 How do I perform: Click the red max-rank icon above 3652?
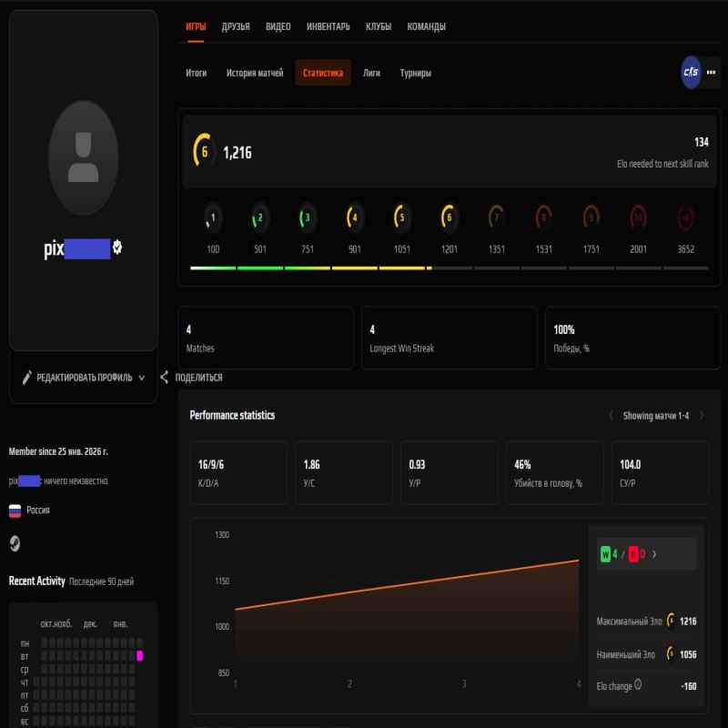point(686,218)
